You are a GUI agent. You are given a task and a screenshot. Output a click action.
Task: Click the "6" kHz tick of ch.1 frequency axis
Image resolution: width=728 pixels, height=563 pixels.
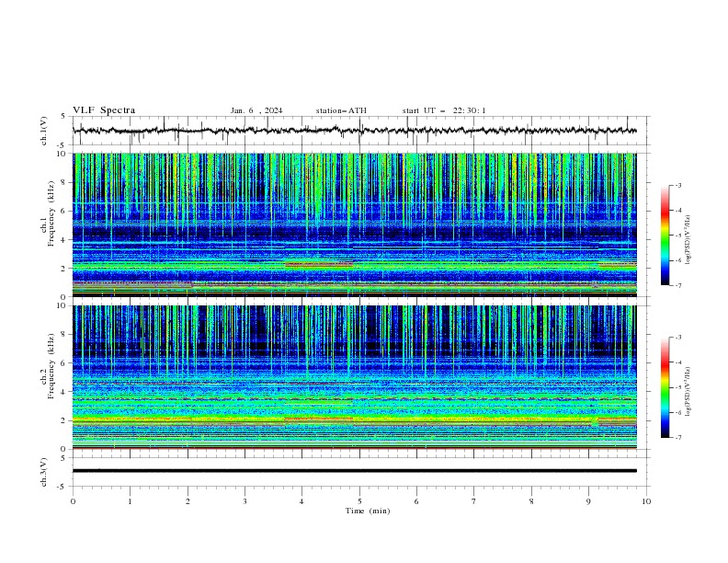click(x=64, y=212)
